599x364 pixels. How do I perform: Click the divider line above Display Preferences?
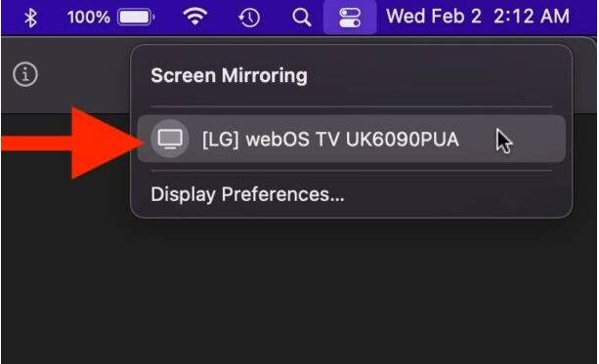(x=351, y=170)
